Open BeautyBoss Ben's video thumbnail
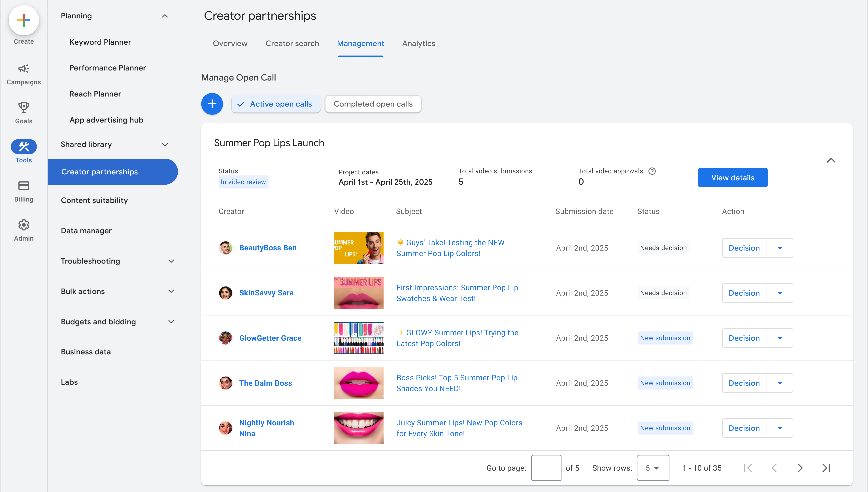The width and height of the screenshot is (868, 492). 358,248
